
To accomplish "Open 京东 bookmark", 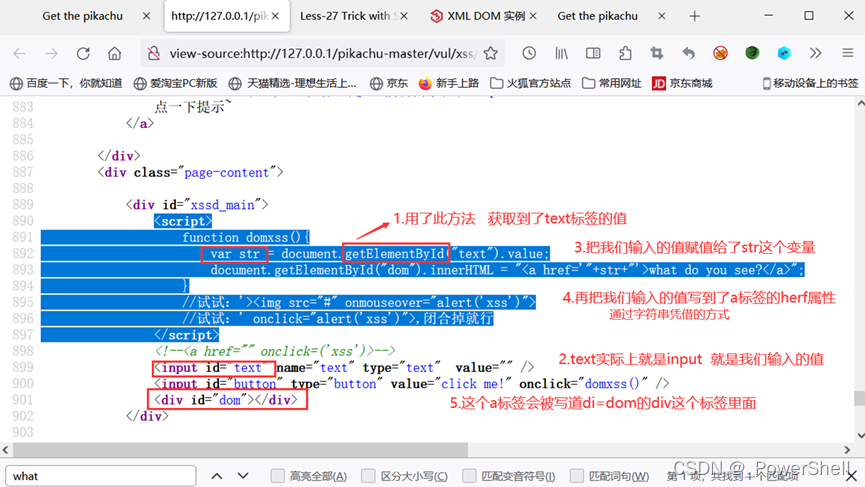I will click(389, 83).
